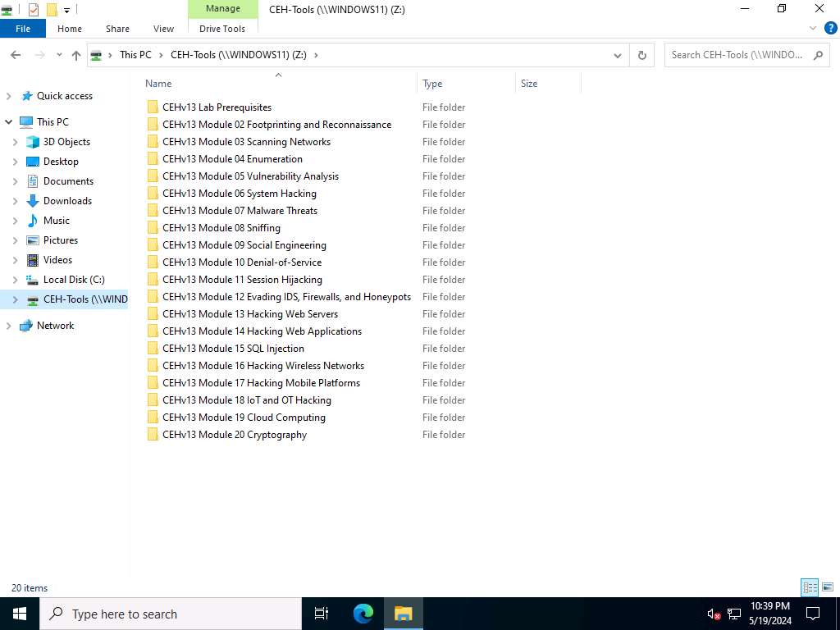The image size is (840, 630).
Task: Launch Microsoft Edge from the taskbar
Action: click(x=361, y=614)
